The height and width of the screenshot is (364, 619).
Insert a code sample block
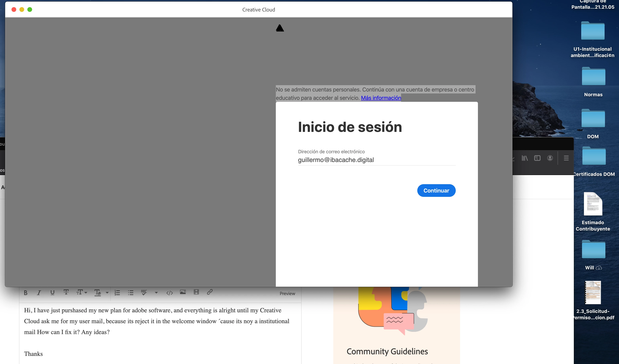169,293
